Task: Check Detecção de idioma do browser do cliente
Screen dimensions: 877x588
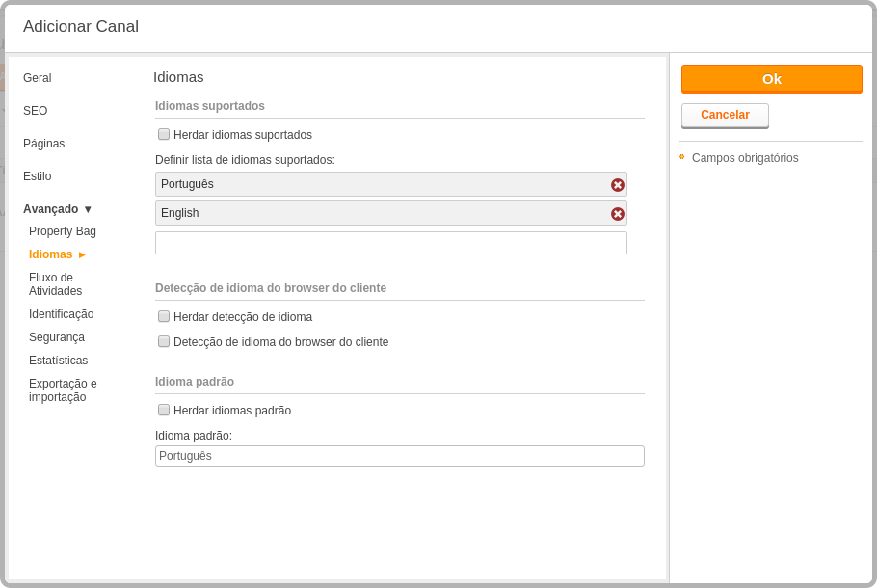Action: click(163, 341)
